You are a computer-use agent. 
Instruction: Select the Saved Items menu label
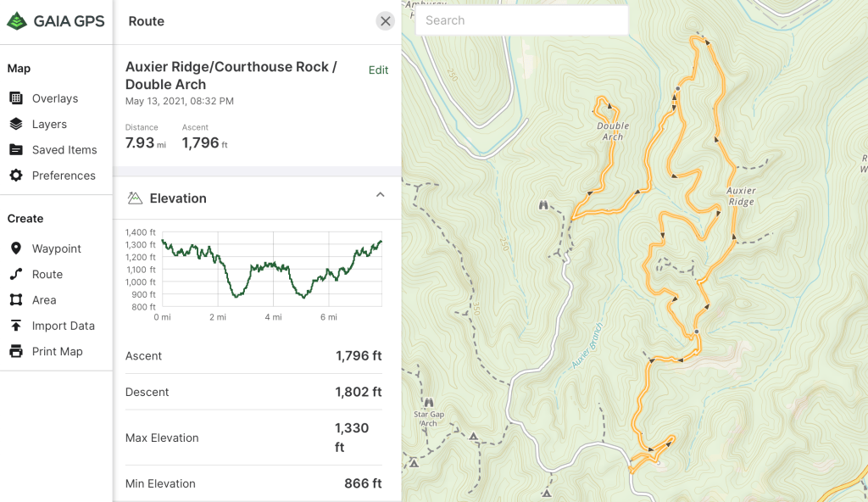(64, 150)
